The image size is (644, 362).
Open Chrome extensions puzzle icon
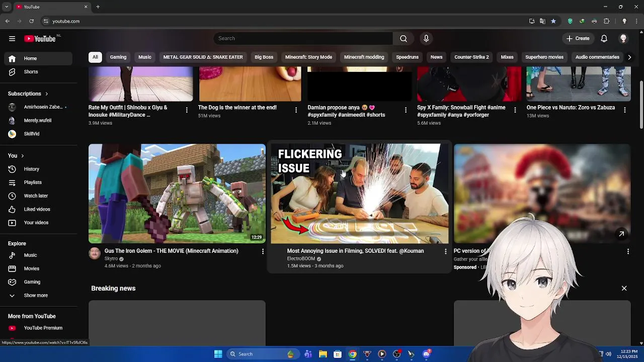607,21
